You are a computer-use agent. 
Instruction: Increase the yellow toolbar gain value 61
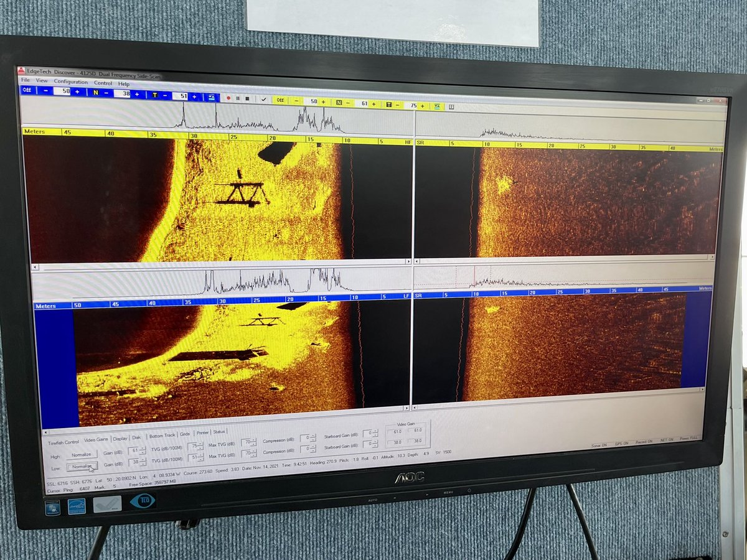374,104
